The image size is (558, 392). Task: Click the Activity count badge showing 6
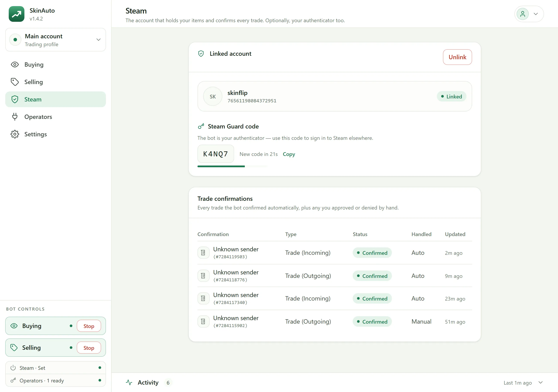coord(168,383)
